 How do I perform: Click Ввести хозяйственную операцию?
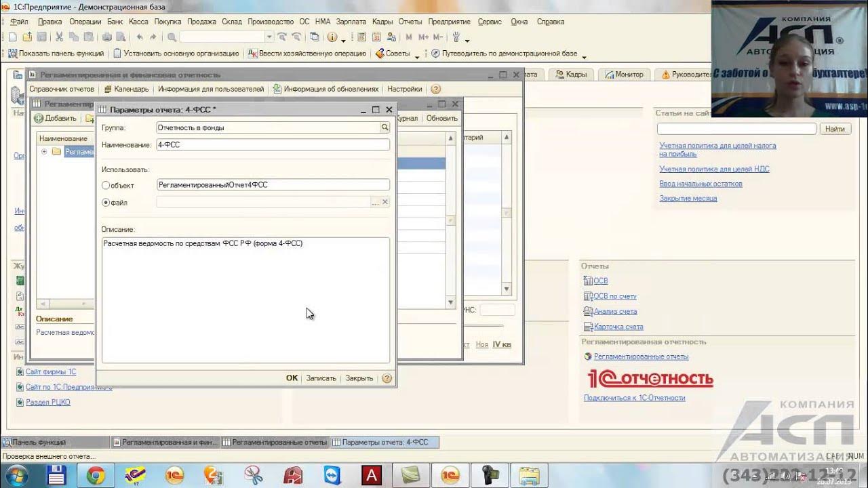point(307,54)
